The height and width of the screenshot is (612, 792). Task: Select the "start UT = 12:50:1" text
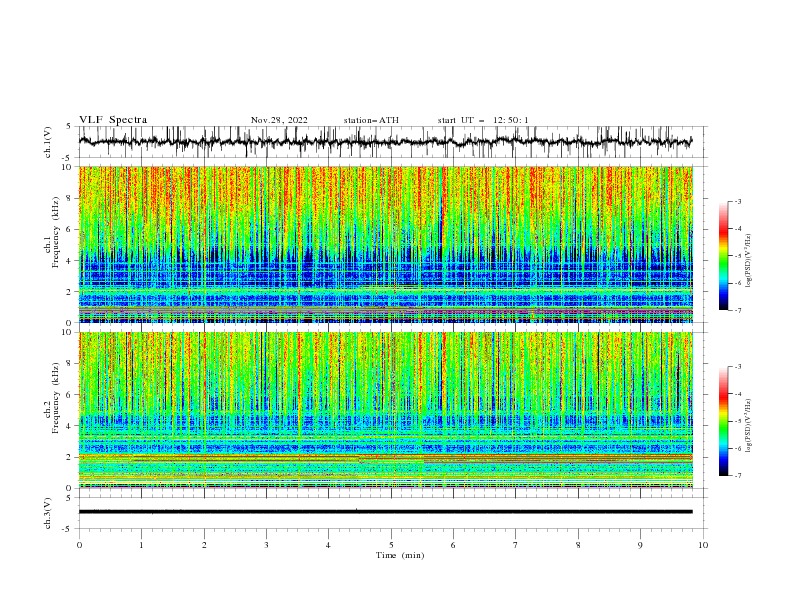tap(483, 120)
